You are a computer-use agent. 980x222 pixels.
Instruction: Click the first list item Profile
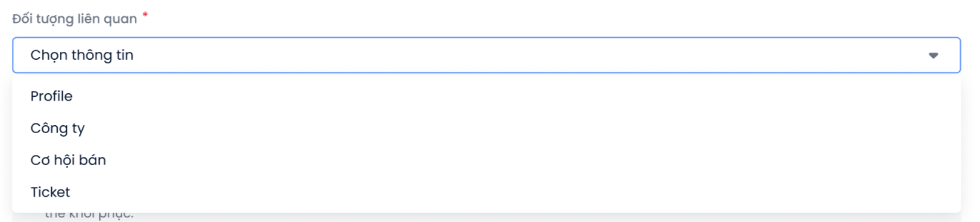point(486,96)
